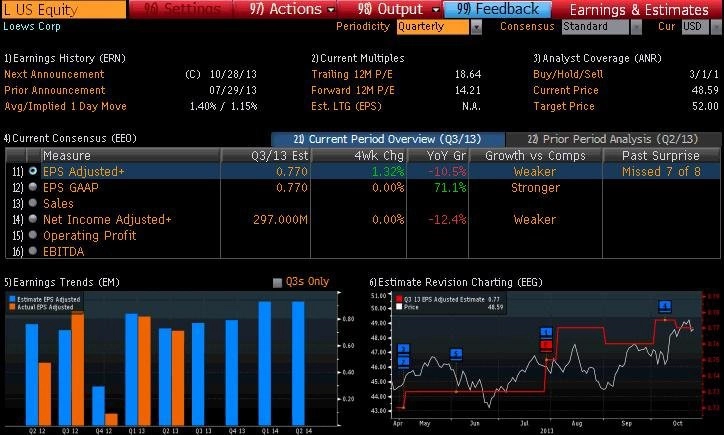Click the orange Actual EPS Adjusted legend swatch
Screen dimensions: 724x435
tap(12, 307)
